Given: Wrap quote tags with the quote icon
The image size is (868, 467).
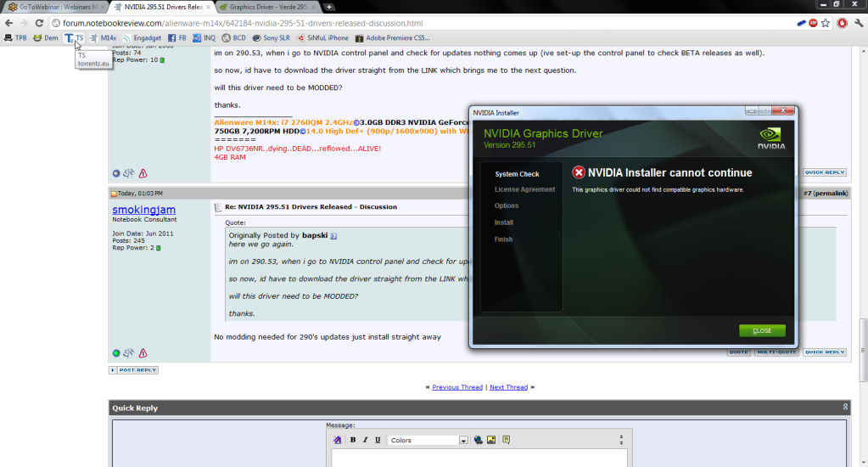Looking at the screenshot, I should pos(507,440).
